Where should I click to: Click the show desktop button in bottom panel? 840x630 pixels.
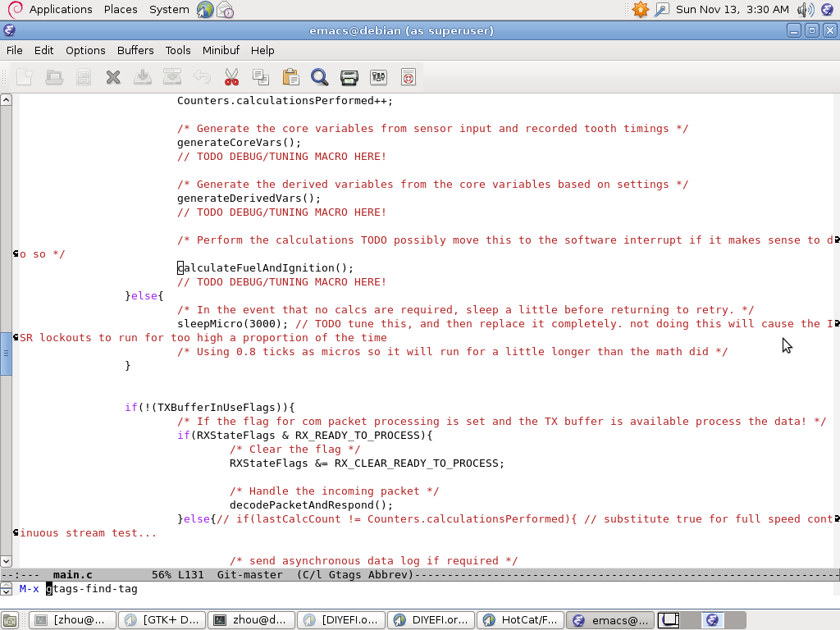[x=10, y=620]
